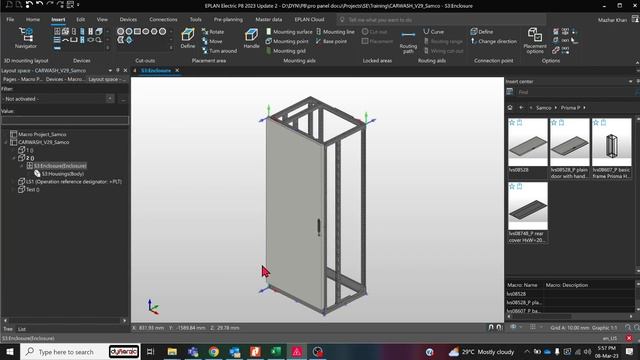The image size is (640, 360).
Task: Click the Handle mounting aid icon
Action: pyautogui.click(x=251, y=38)
